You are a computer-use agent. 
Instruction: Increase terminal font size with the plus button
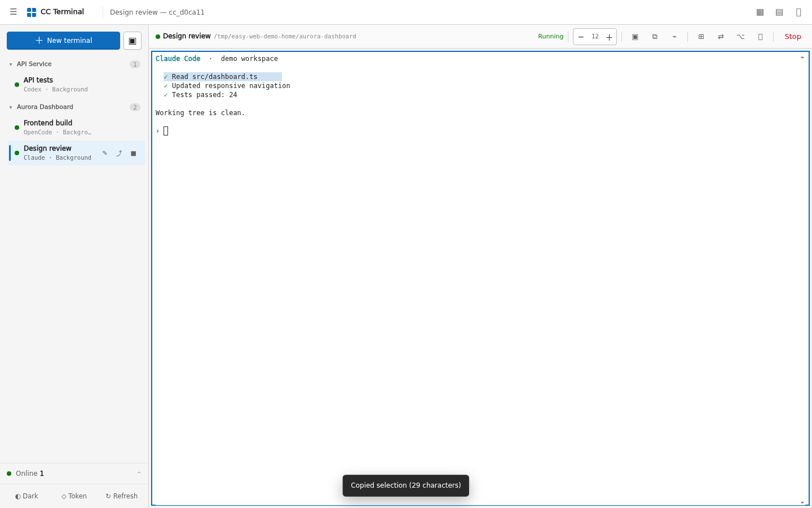point(609,37)
